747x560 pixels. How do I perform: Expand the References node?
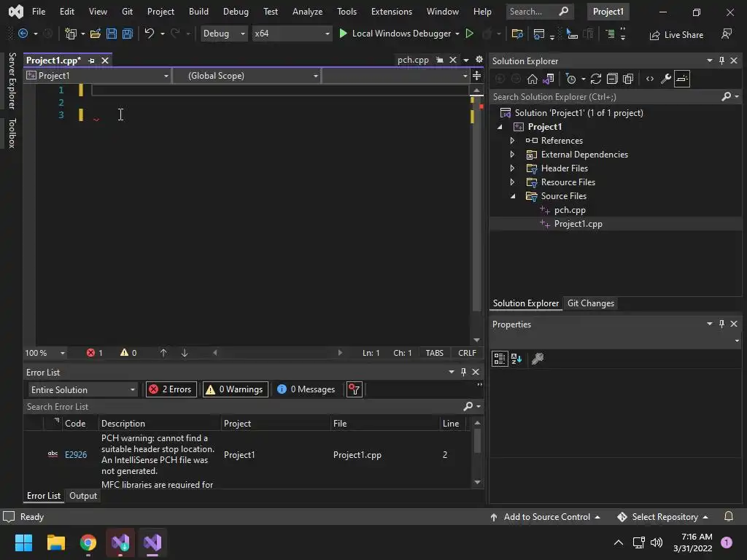tap(512, 141)
